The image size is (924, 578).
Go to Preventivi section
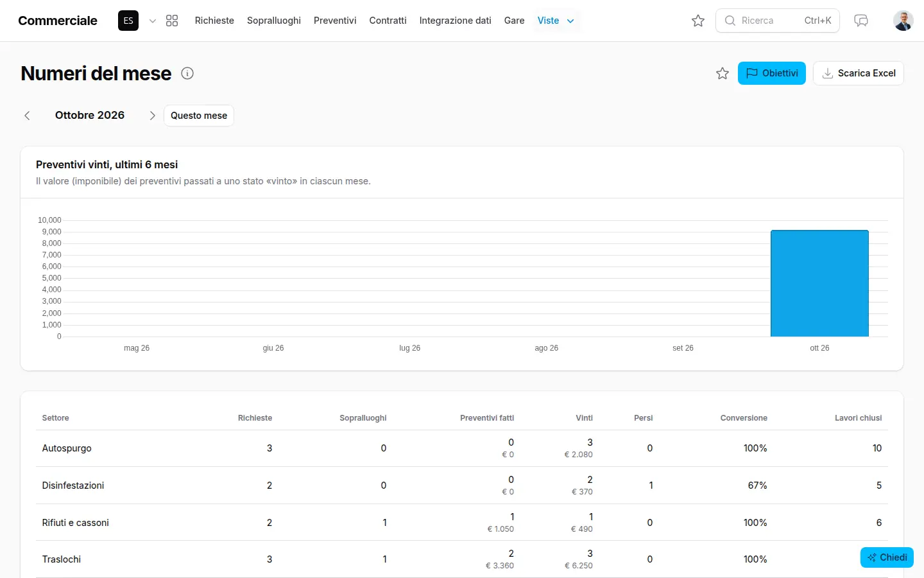coord(335,21)
